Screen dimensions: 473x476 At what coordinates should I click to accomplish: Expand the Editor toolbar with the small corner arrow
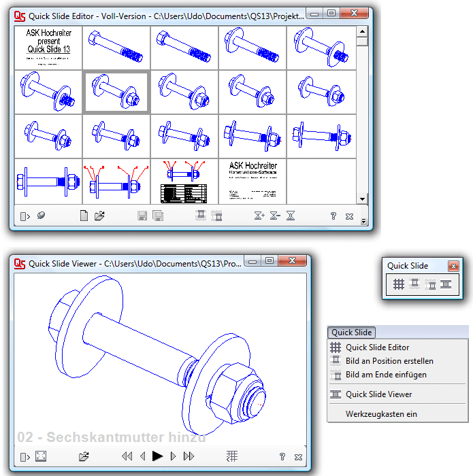(x=363, y=221)
